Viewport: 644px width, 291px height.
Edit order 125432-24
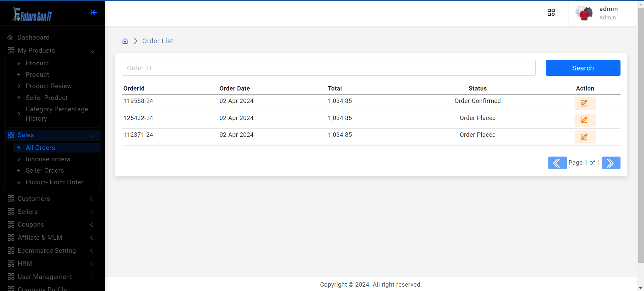[585, 120]
